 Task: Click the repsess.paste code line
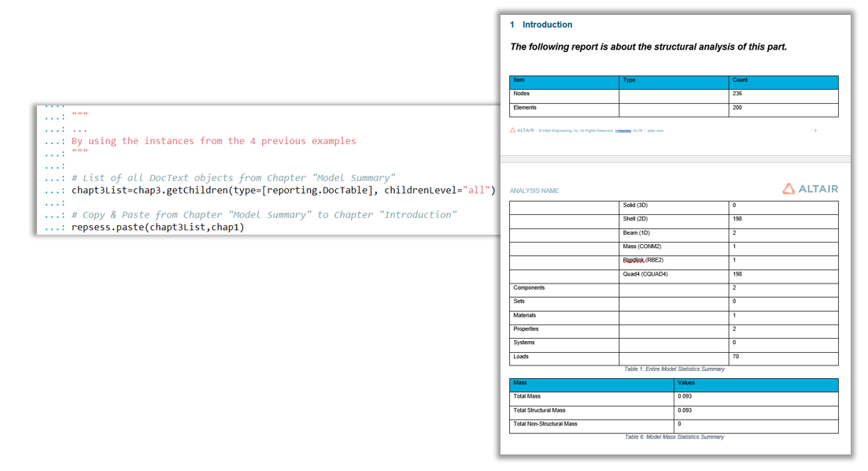[158, 227]
